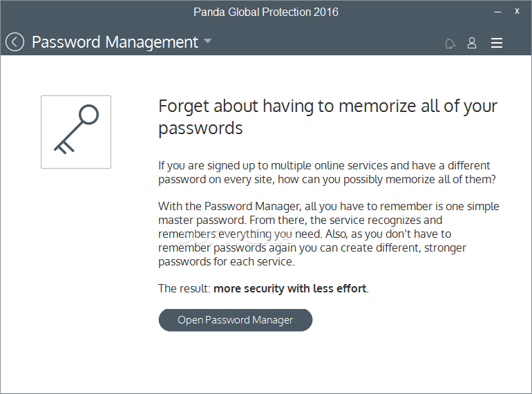Click the 'passwords for each service' line
532x394 pixels.
(x=227, y=262)
